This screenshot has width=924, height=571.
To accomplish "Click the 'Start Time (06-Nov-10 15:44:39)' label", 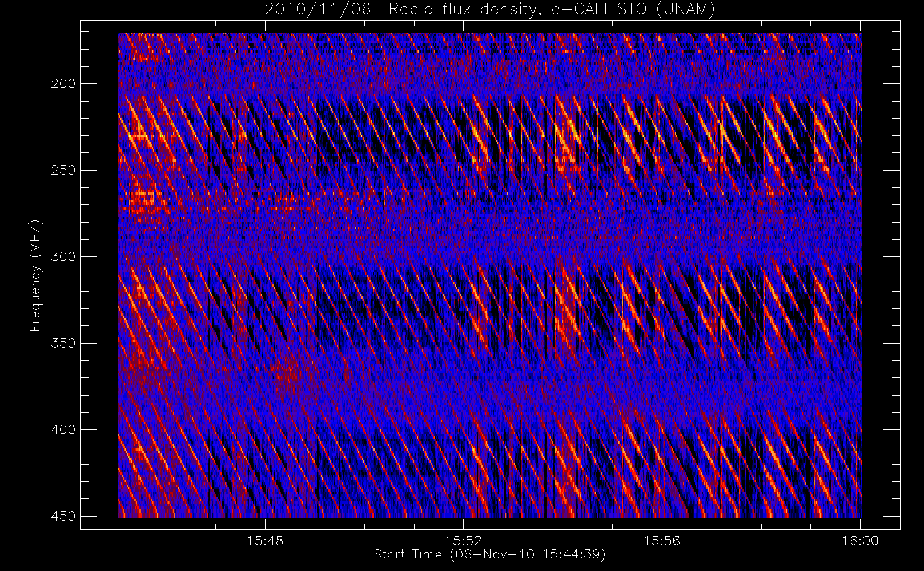I will click(489, 554).
